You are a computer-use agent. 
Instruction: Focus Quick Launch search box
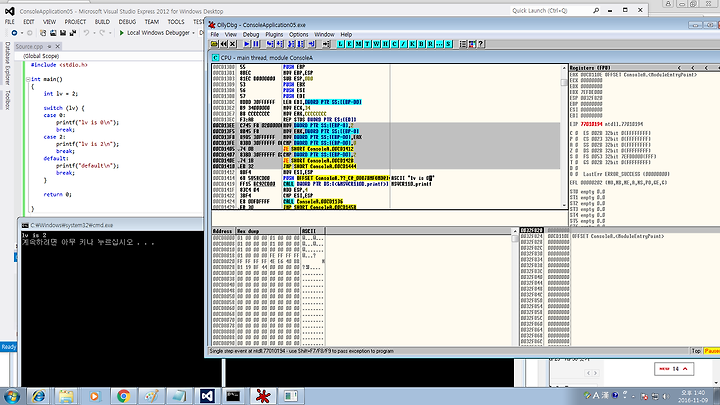pos(555,10)
